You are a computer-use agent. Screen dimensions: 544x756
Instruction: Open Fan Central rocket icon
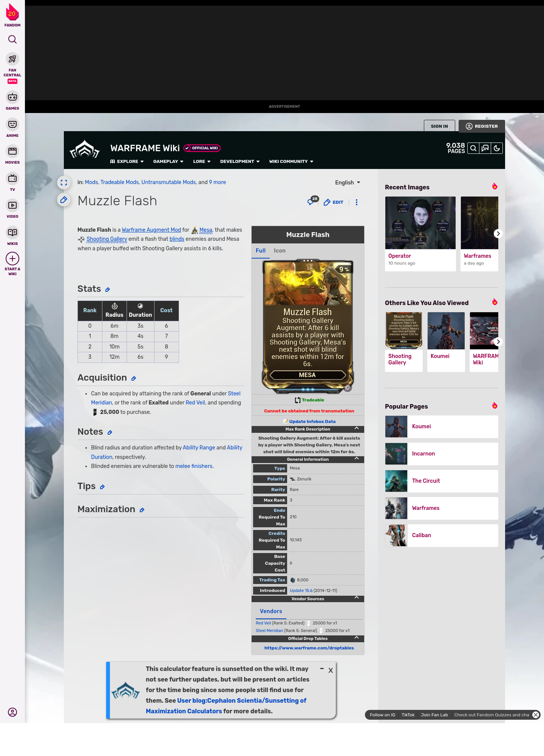coord(12,59)
